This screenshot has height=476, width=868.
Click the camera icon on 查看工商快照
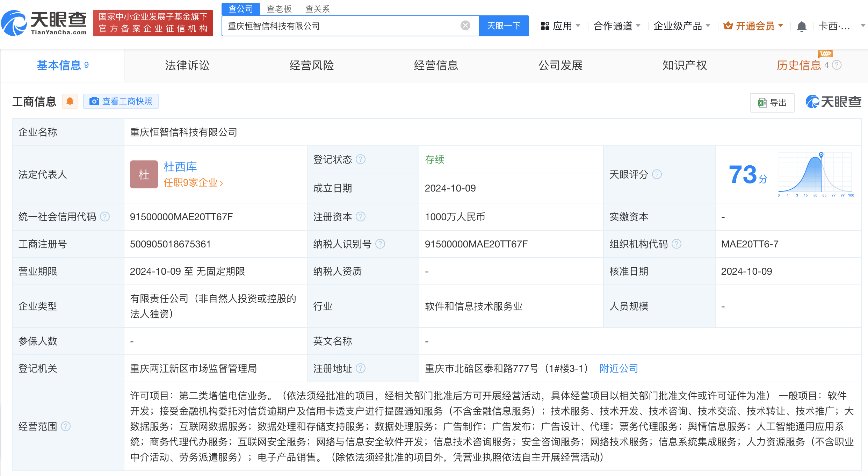[x=94, y=101]
